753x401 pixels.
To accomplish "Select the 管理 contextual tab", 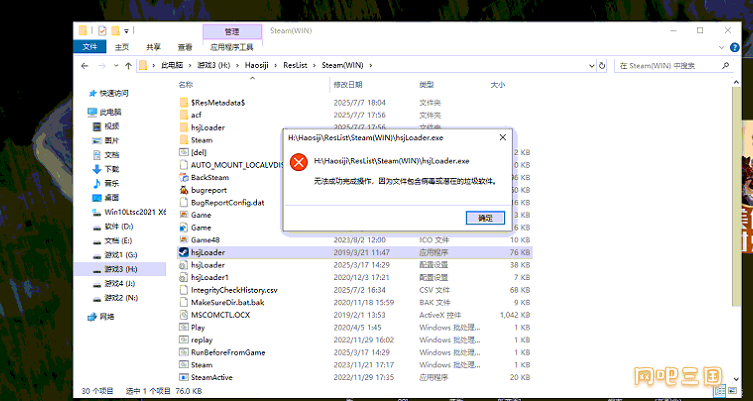I will pyautogui.click(x=232, y=32).
